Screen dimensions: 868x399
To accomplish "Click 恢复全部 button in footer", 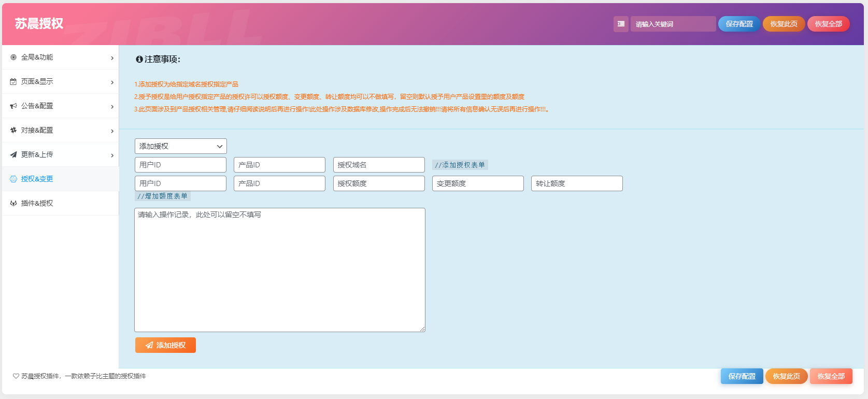I will point(831,376).
